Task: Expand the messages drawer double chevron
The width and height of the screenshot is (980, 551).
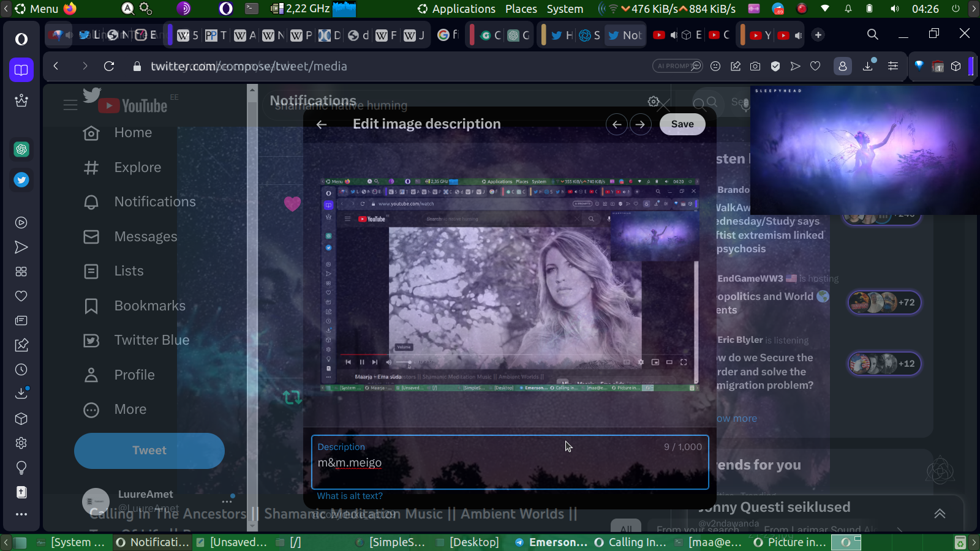Action: pyautogui.click(x=940, y=514)
